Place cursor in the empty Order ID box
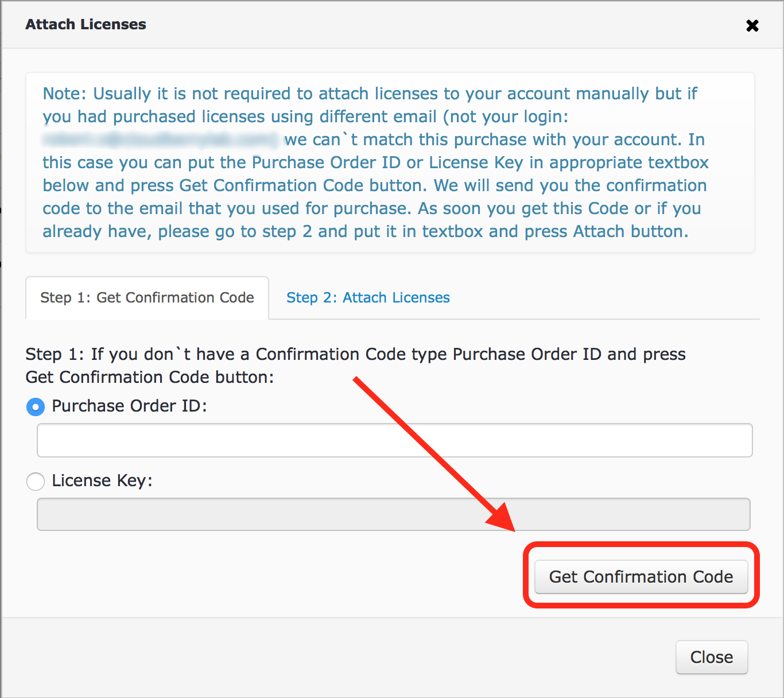The height and width of the screenshot is (698, 784). tap(395, 440)
